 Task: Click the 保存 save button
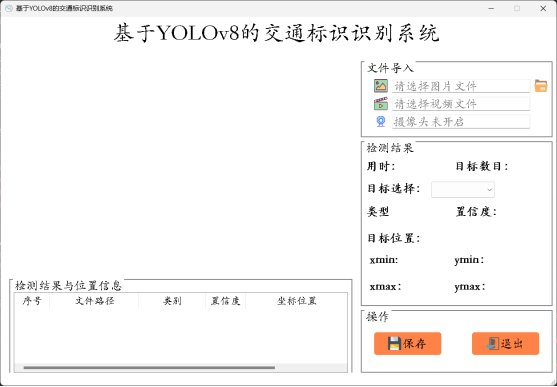click(407, 343)
